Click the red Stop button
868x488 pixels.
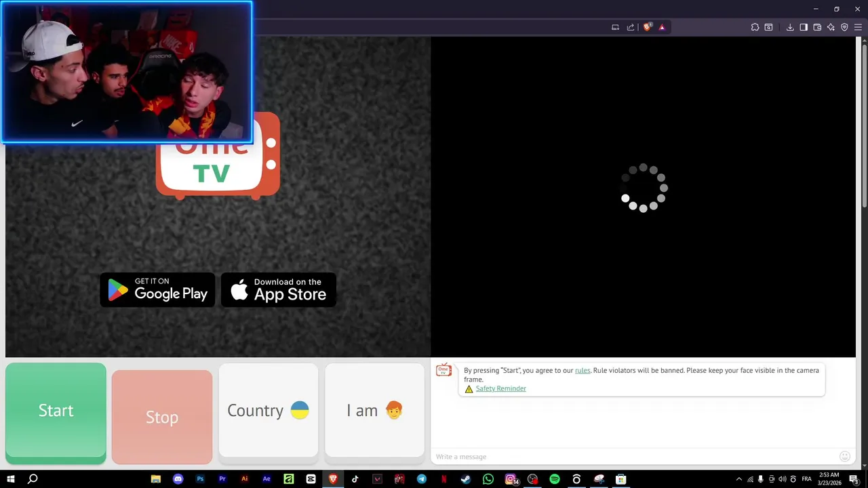coord(162,417)
